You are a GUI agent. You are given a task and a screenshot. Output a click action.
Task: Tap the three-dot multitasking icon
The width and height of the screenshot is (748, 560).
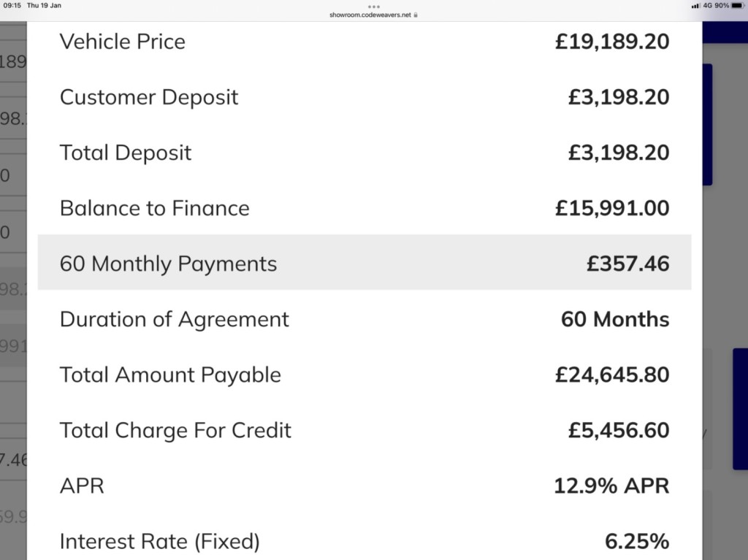click(x=374, y=7)
